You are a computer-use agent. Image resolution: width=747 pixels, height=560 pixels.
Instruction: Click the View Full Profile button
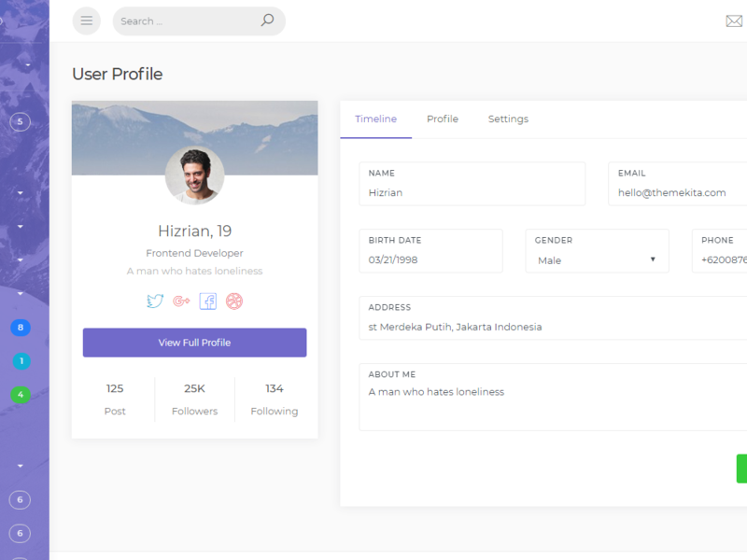coord(194,343)
